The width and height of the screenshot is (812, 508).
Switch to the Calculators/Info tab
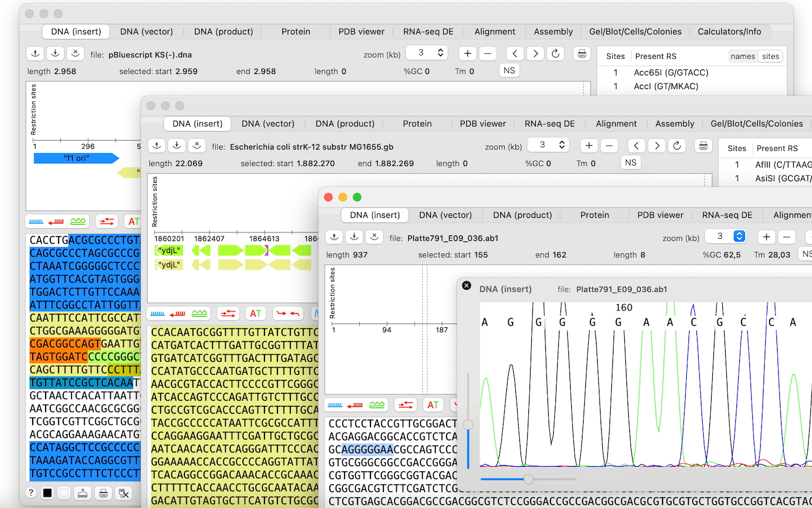click(x=729, y=32)
